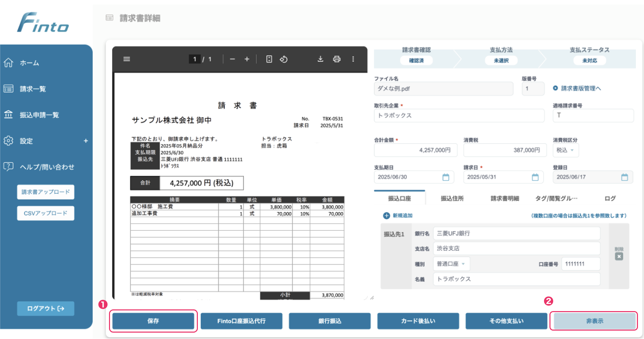Delete 振込先1 bank account entry
644x339 pixels.
coord(619,256)
